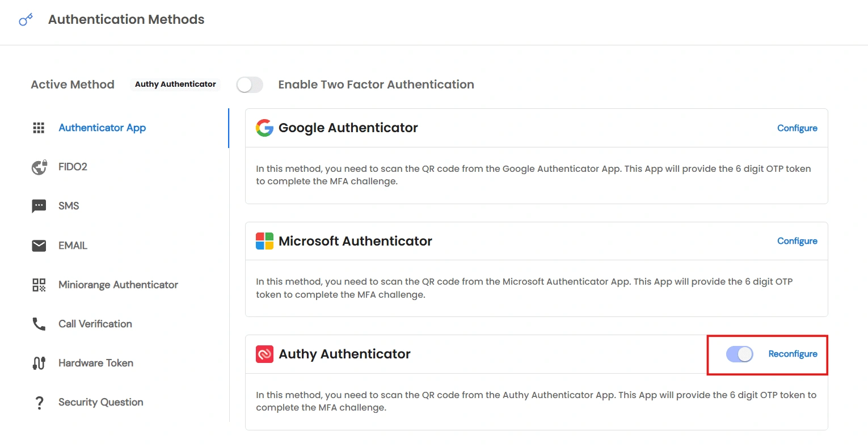This screenshot has height=448, width=868.
Task: Click the Security Question mark icon
Action: click(39, 403)
